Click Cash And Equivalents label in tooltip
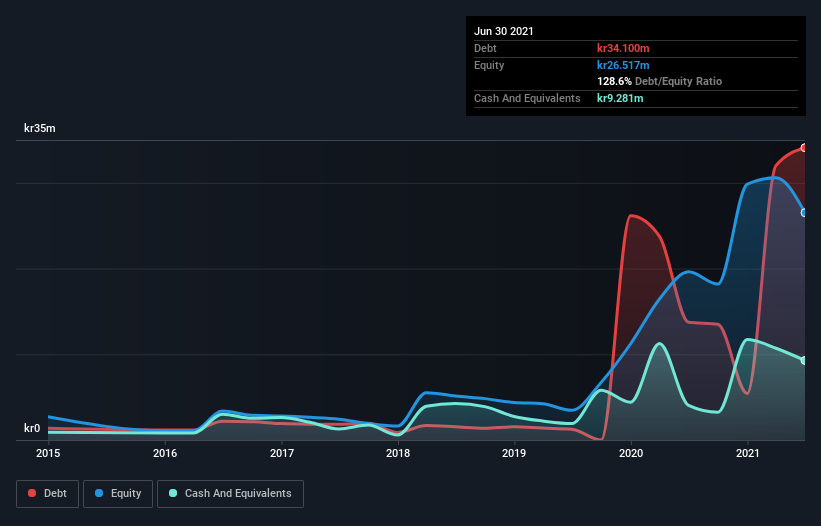 pyautogui.click(x=527, y=98)
